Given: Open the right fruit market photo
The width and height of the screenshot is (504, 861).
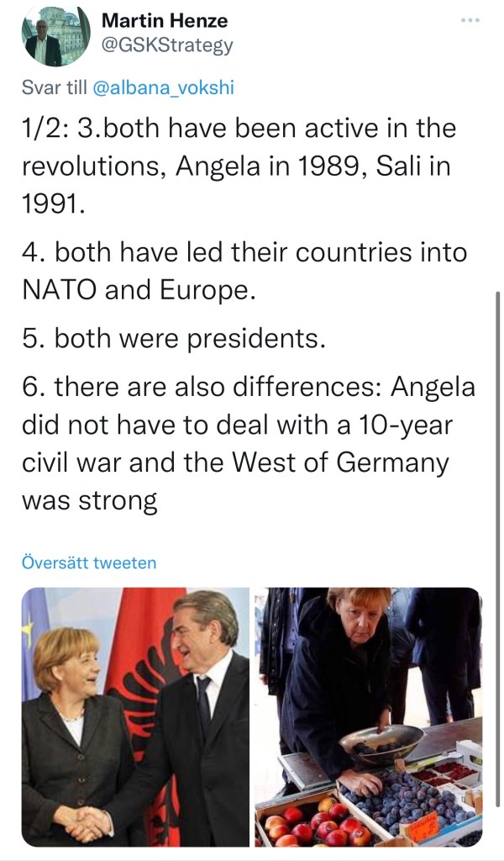Looking at the screenshot, I should [369, 716].
